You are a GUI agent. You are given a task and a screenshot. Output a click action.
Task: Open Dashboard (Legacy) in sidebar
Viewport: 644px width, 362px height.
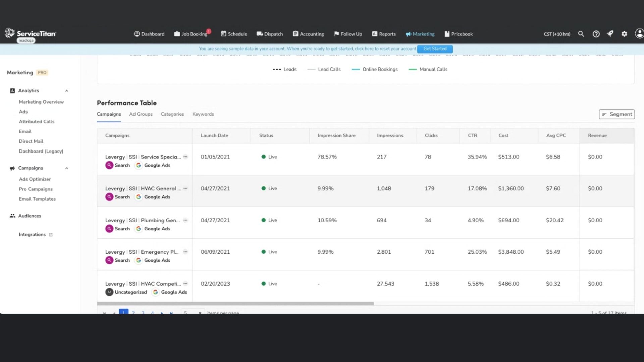click(41, 151)
